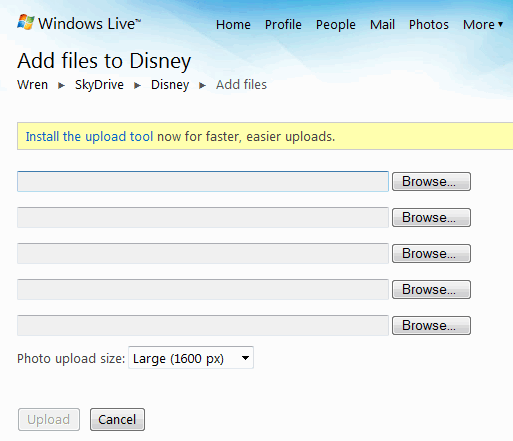Viewport: 513px width, 441px height.
Task: Click the first Browse button
Action: (x=431, y=181)
